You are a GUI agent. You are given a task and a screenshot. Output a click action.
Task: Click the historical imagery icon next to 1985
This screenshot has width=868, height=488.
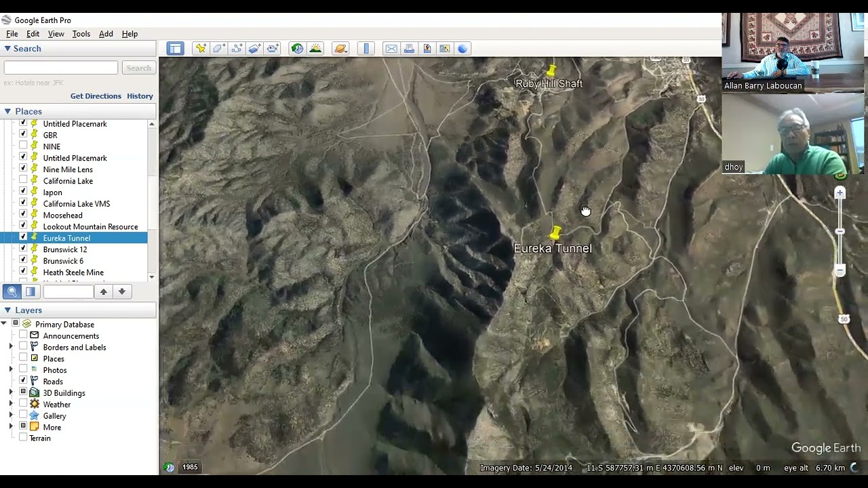coord(170,467)
